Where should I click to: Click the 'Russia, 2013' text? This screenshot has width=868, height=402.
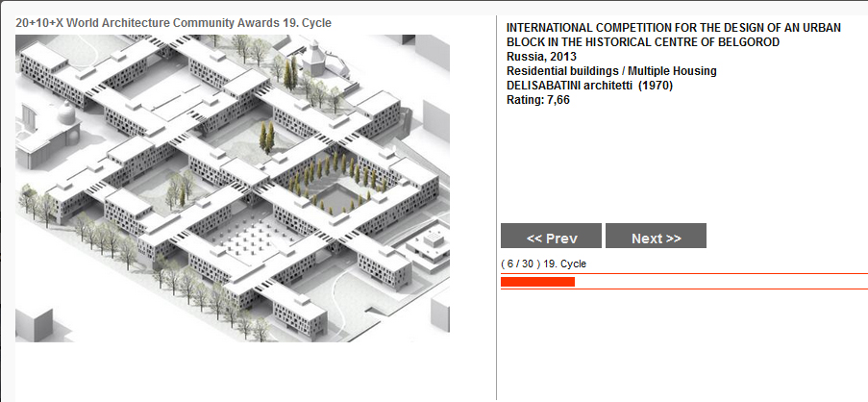(541, 57)
